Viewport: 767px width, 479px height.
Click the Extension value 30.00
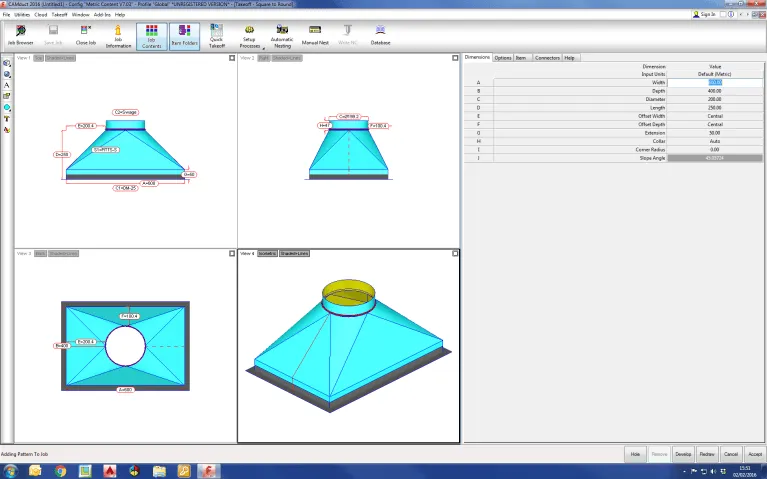point(715,133)
